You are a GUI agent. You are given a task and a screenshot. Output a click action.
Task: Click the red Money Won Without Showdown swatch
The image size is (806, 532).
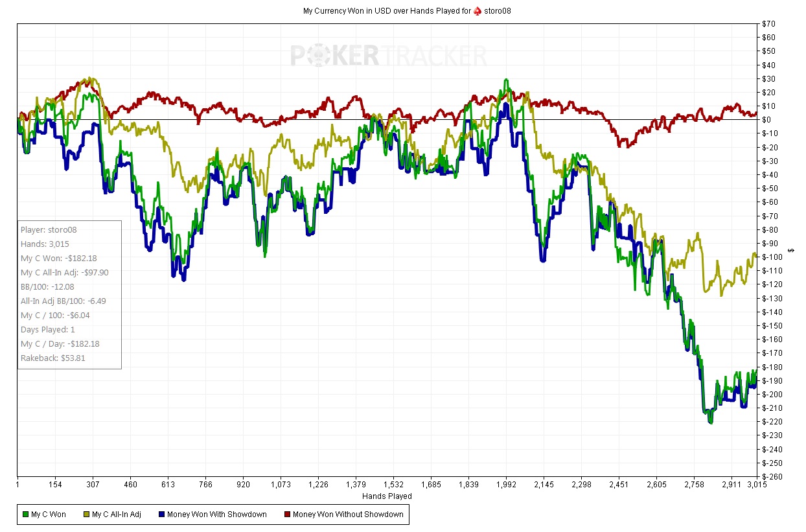[x=287, y=515]
